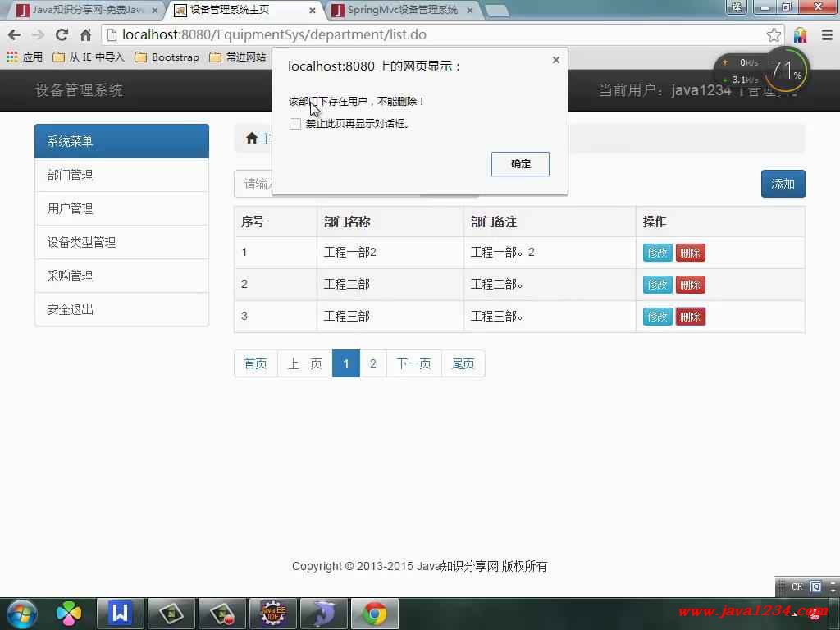Click the colorful extension icon beside the star

pyautogui.click(x=801, y=34)
